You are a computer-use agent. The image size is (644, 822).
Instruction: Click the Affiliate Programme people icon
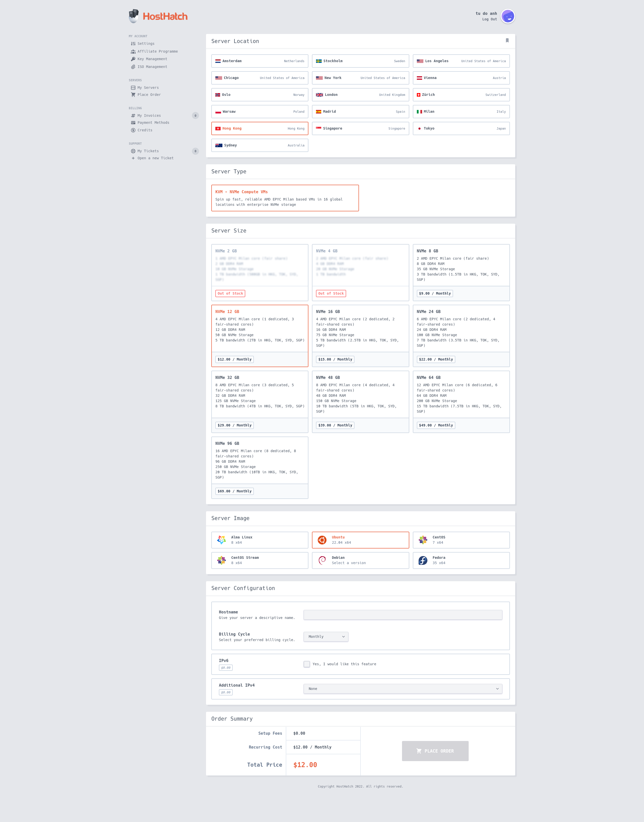[133, 51]
